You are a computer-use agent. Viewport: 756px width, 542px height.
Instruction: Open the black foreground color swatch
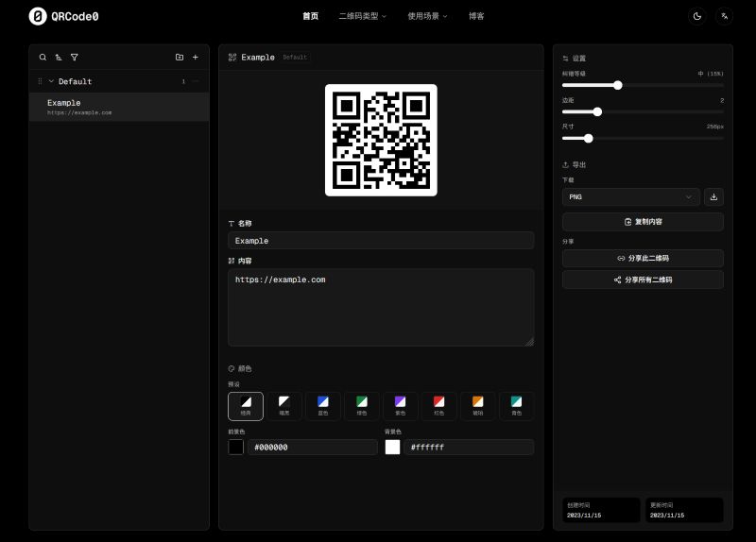click(235, 447)
